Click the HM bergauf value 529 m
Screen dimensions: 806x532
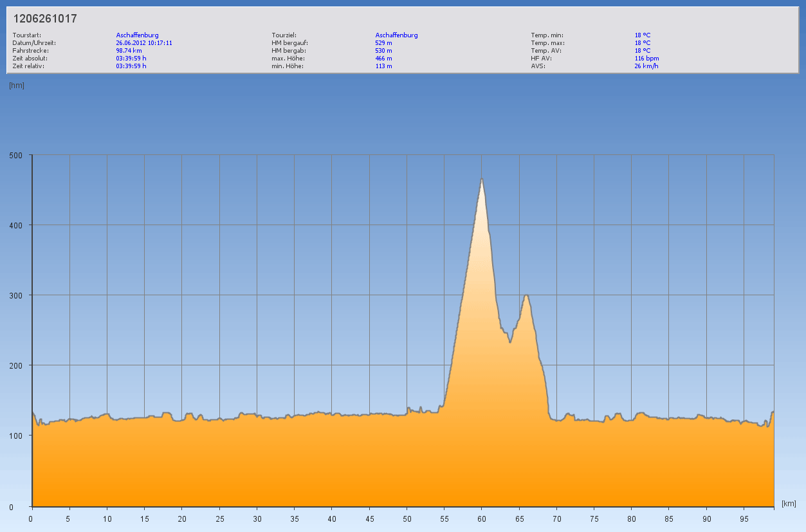click(x=383, y=42)
